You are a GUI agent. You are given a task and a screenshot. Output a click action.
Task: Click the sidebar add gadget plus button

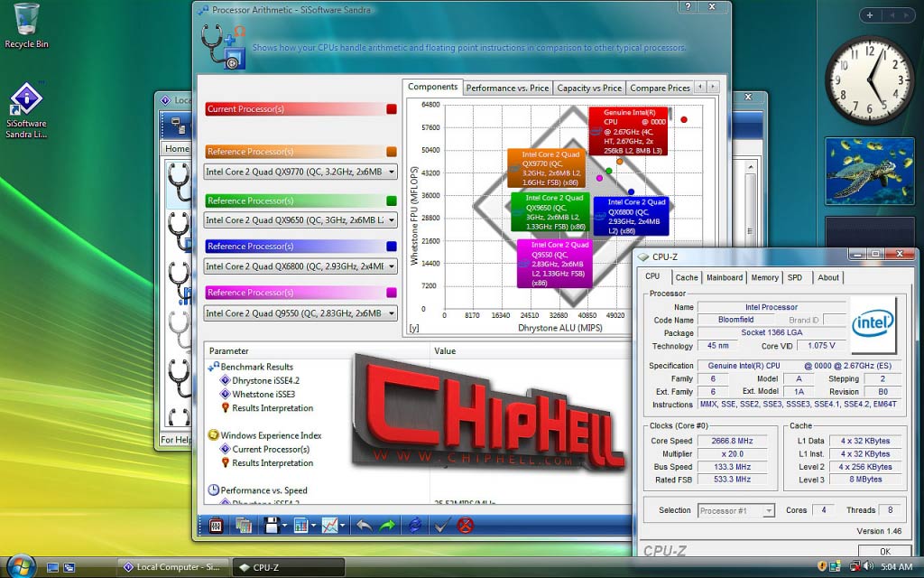point(870,15)
